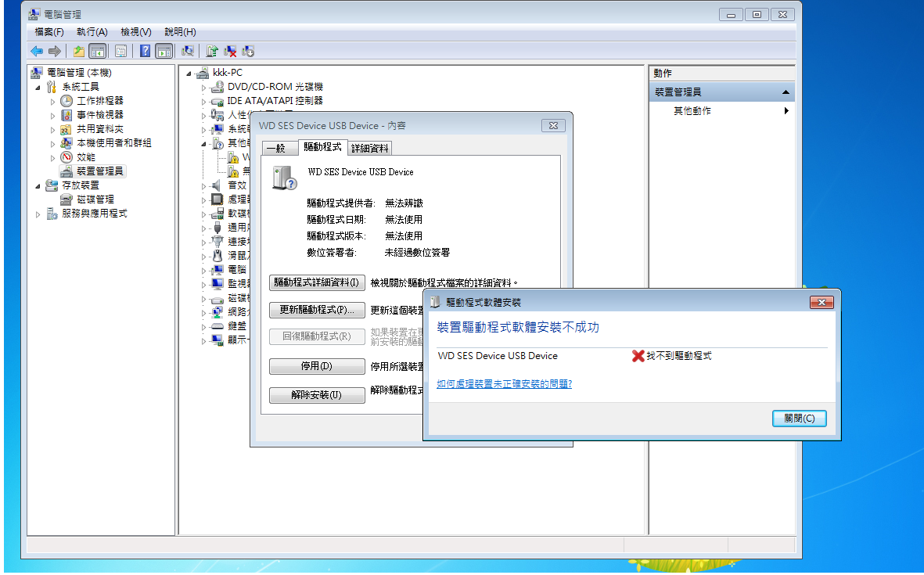Select the 驅動程式 tab
This screenshot has height=575, width=924.
322,147
